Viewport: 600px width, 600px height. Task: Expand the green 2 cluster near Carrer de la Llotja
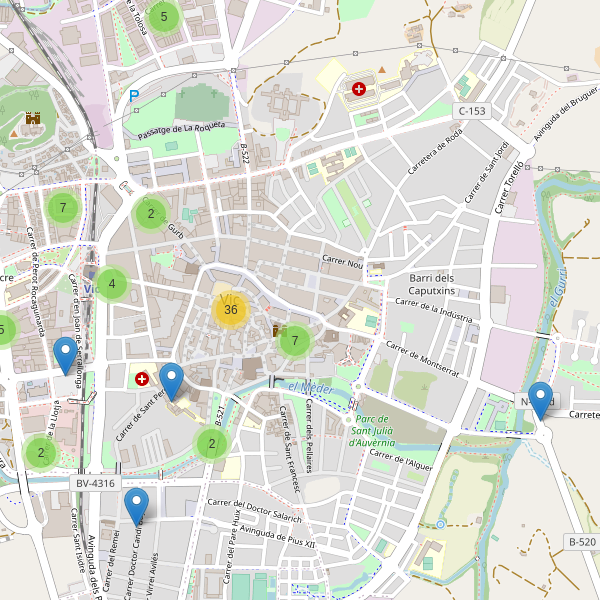tap(41, 453)
